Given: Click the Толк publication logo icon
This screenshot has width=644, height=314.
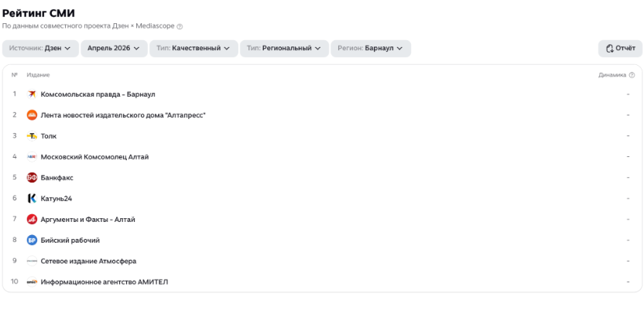Looking at the screenshot, I should [32, 136].
